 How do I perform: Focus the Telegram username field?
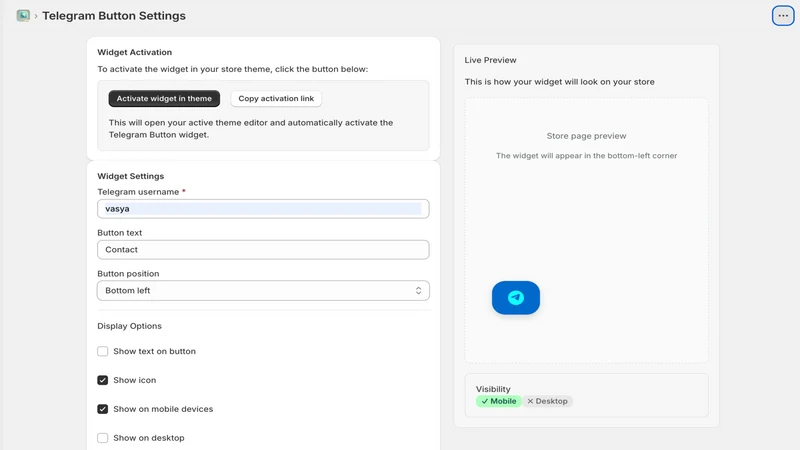tap(263, 209)
